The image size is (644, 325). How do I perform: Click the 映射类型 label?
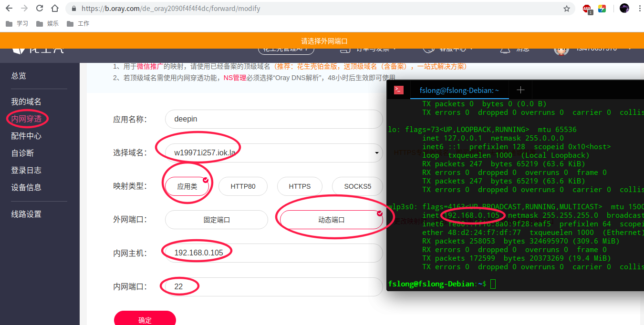tap(130, 186)
